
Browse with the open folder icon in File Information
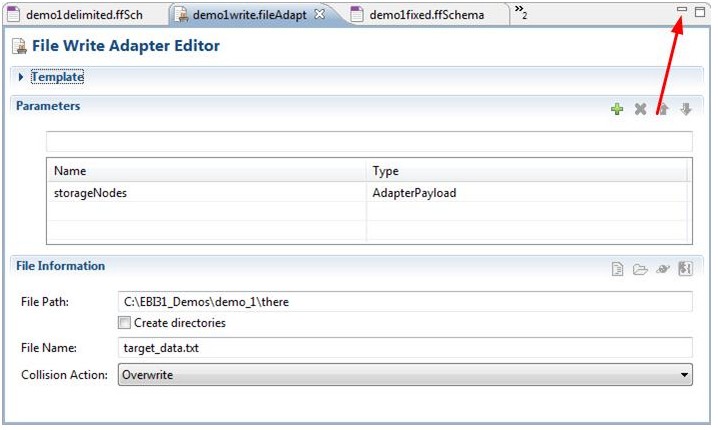(x=640, y=269)
